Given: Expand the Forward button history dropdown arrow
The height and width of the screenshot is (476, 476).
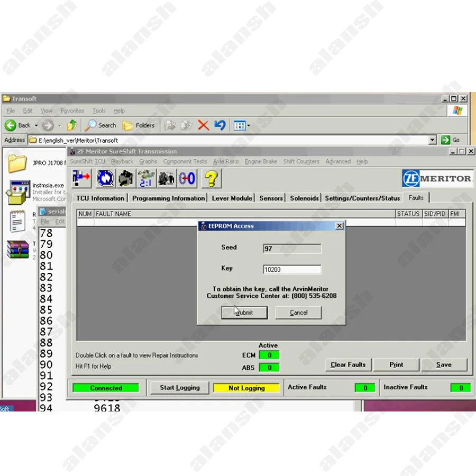Looking at the screenshot, I should [x=59, y=125].
